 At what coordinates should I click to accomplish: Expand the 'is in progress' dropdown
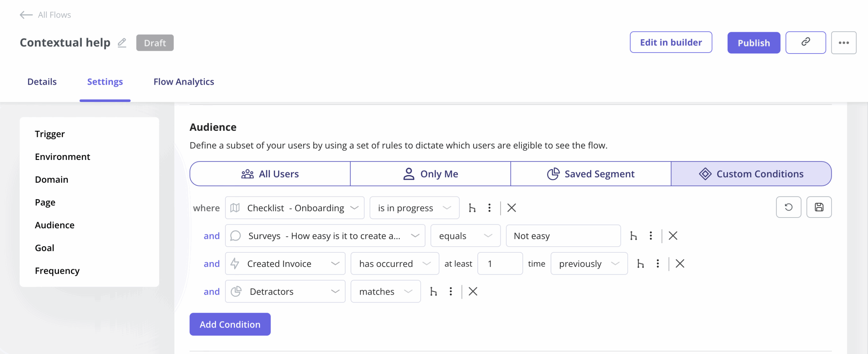(414, 208)
